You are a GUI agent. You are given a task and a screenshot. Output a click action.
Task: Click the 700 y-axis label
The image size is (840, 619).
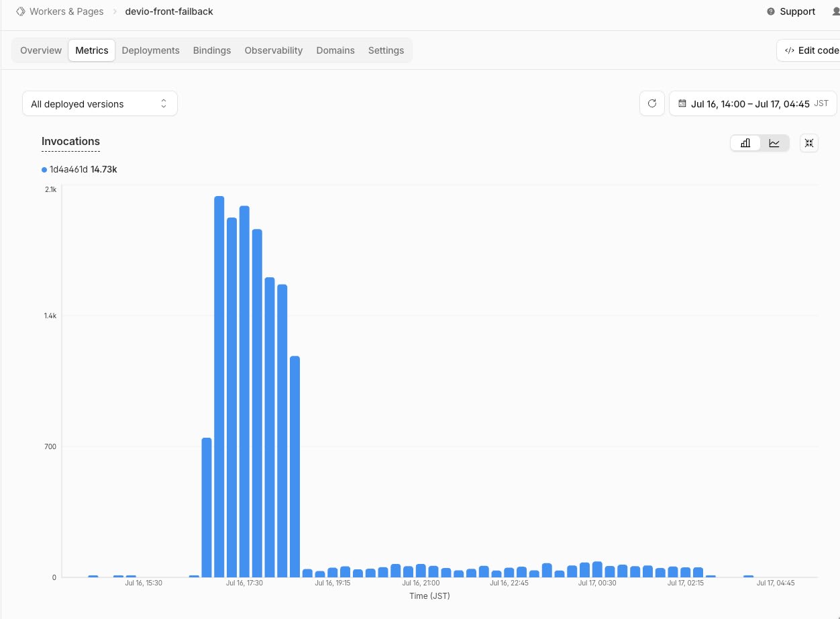pos(50,446)
